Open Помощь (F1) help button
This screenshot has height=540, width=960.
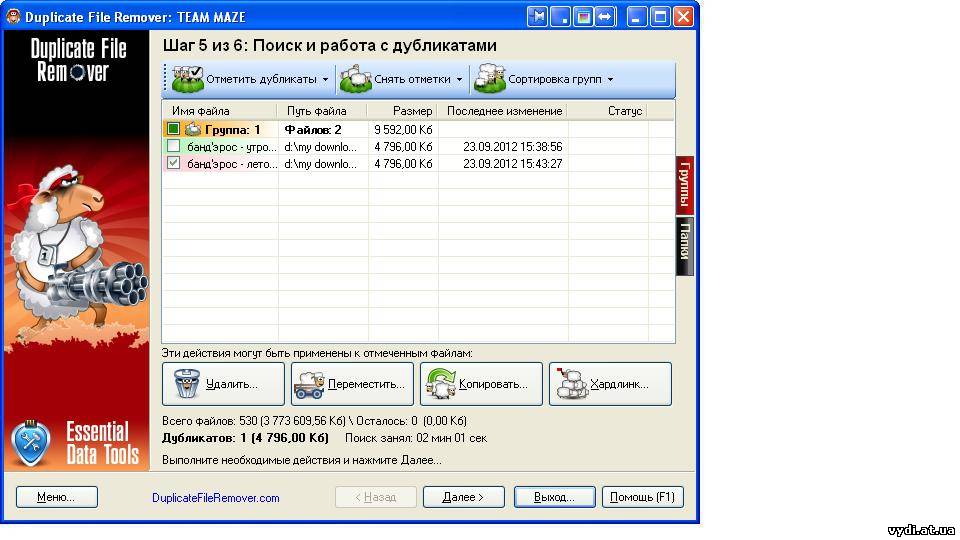point(643,497)
